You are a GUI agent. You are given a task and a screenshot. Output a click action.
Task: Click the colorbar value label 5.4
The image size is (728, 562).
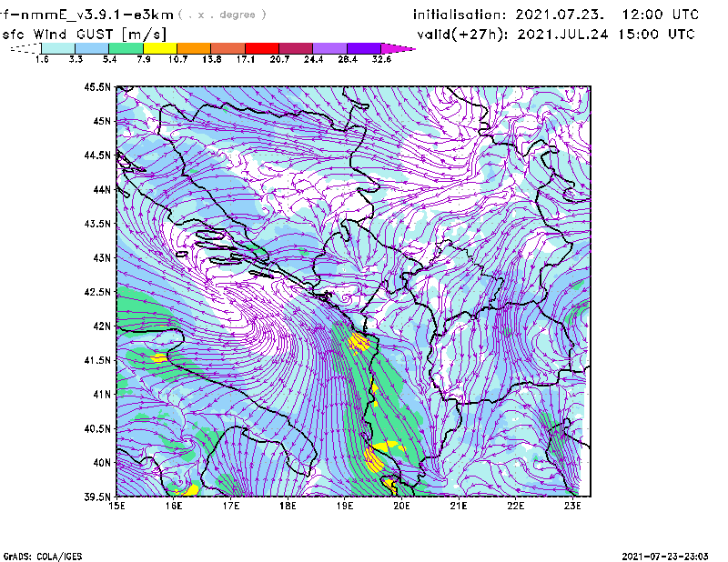tap(109, 59)
